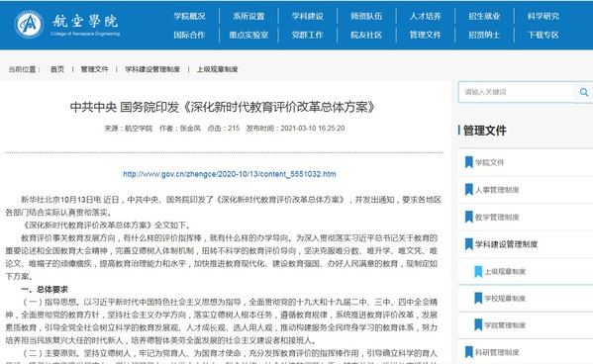Click bookmark icon beside 人事管理制度
This screenshot has width=593, height=364.
(x=468, y=189)
